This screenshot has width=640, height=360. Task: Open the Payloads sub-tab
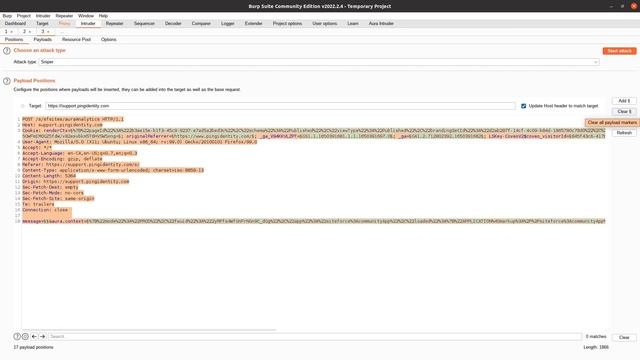pyautogui.click(x=42, y=40)
